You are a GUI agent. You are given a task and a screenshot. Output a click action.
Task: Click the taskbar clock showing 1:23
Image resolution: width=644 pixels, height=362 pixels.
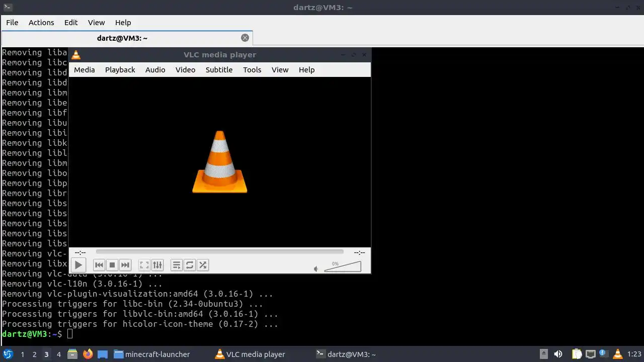[x=634, y=354]
